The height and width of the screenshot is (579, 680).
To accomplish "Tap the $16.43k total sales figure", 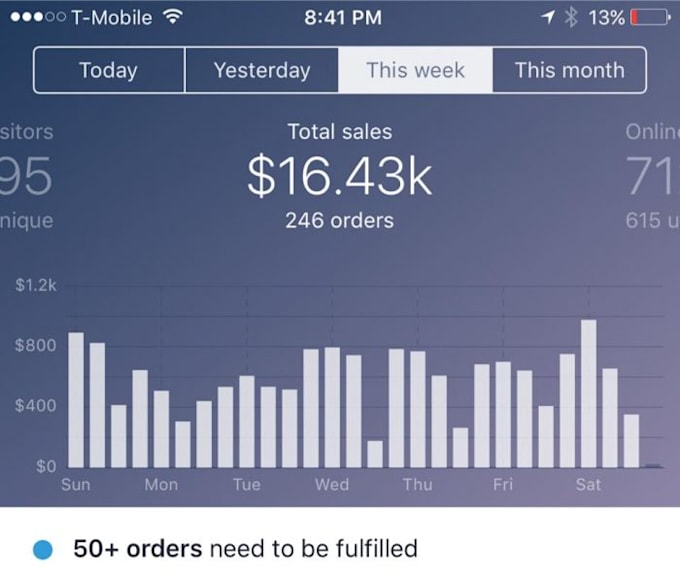I will [x=340, y=177].
